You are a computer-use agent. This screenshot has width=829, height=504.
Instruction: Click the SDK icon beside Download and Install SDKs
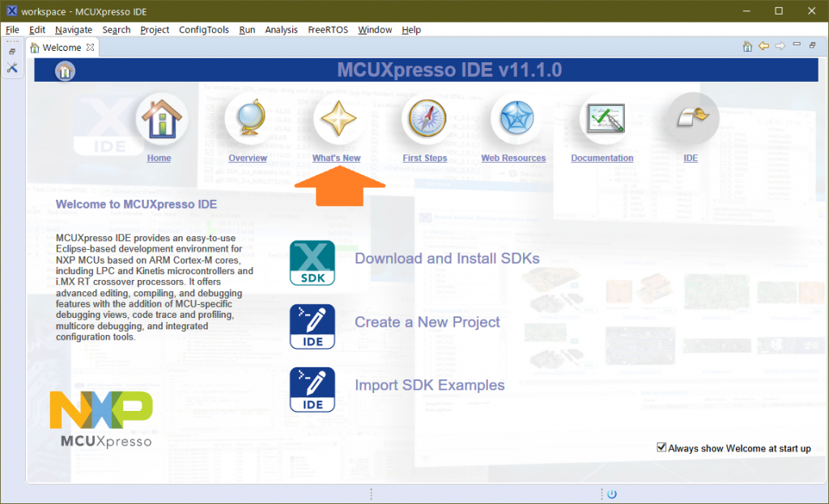(x=312, y=262)
